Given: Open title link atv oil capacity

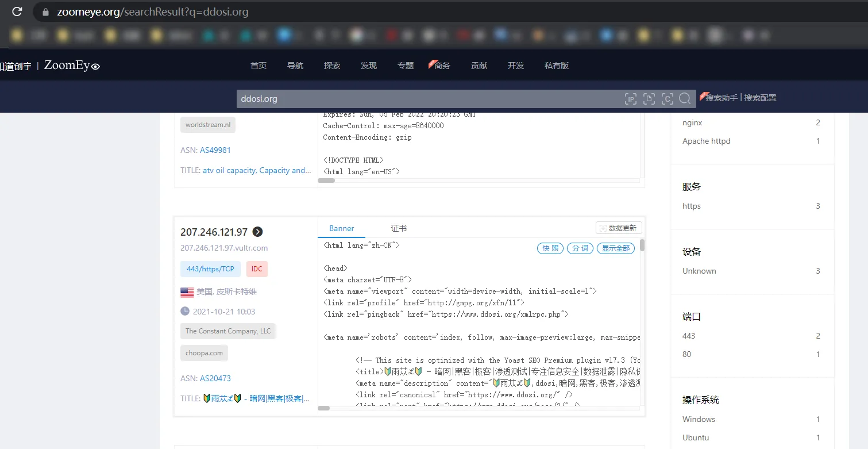Looking at the screenshot, I should (x=257, y=170).
